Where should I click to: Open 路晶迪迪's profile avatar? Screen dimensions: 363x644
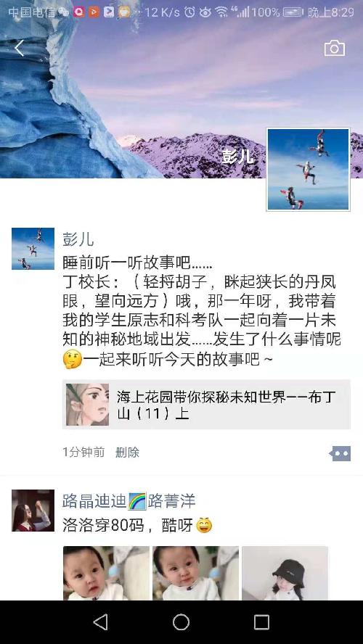(33, 511)
